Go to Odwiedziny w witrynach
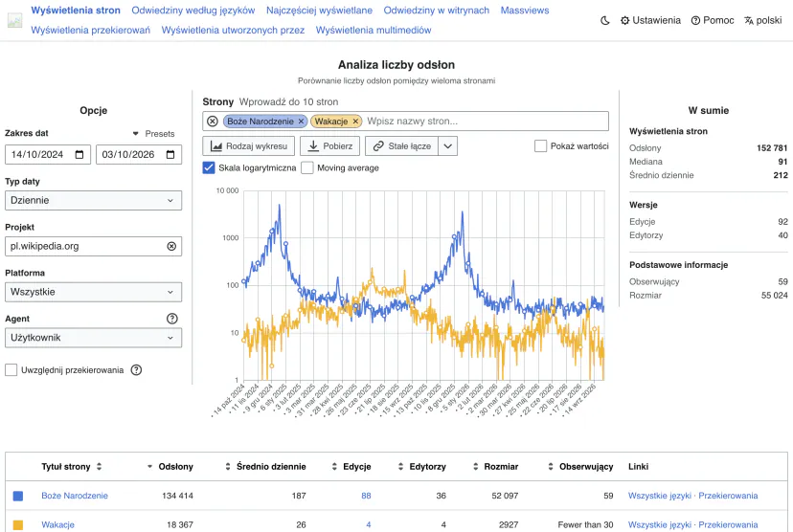The width and height of the screenshot is (793, 532). [437, 11]
